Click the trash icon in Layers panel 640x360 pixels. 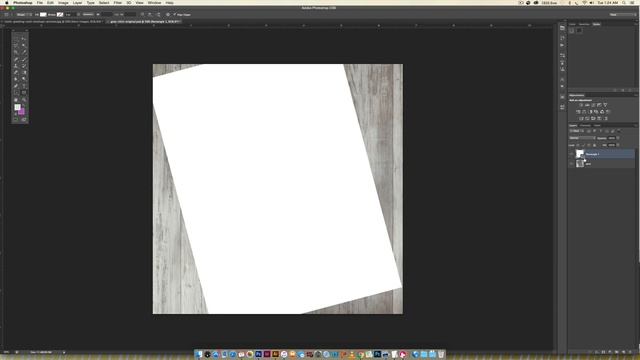click(x=631, y=352)
